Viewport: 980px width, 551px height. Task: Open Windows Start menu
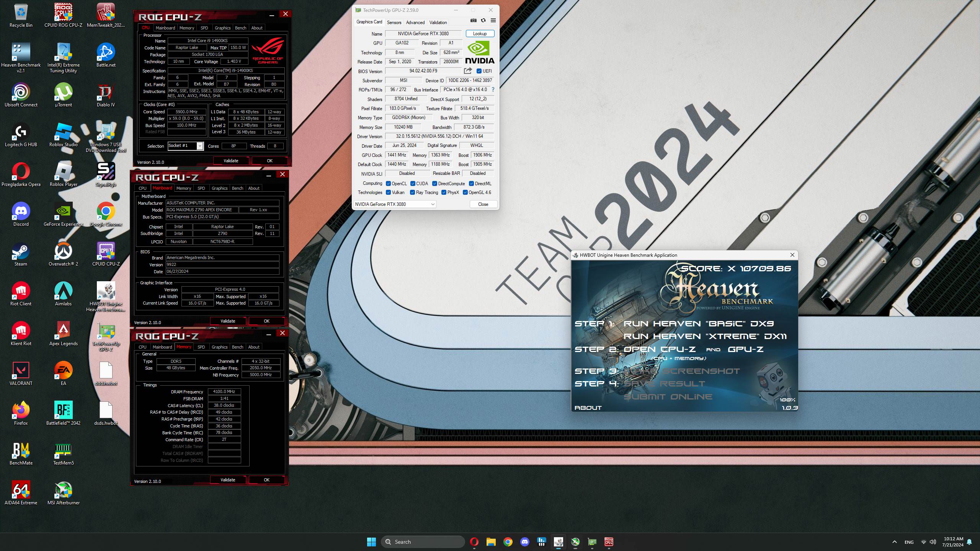tap(371, 542)
